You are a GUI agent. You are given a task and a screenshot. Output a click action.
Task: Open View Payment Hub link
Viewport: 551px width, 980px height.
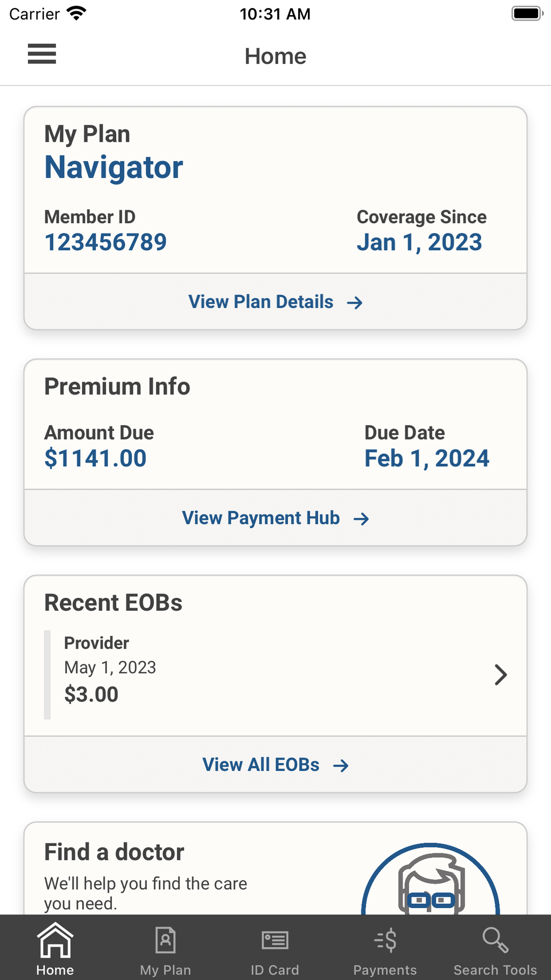coord(261,518)
